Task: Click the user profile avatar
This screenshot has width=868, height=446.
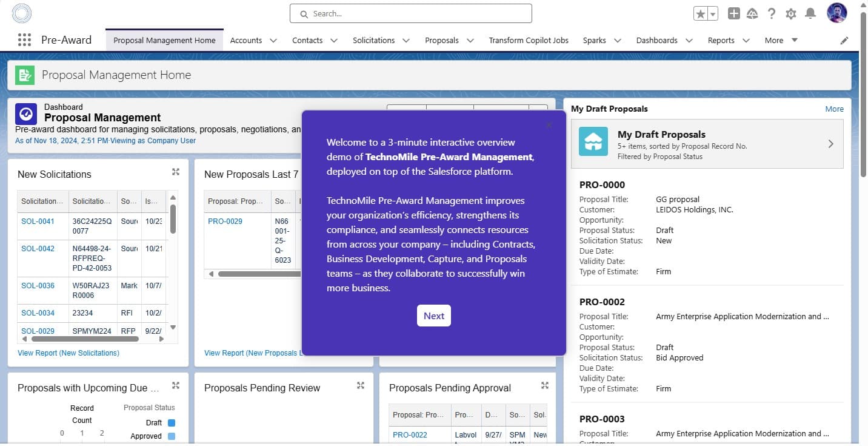Action: [x=836, y=13]
